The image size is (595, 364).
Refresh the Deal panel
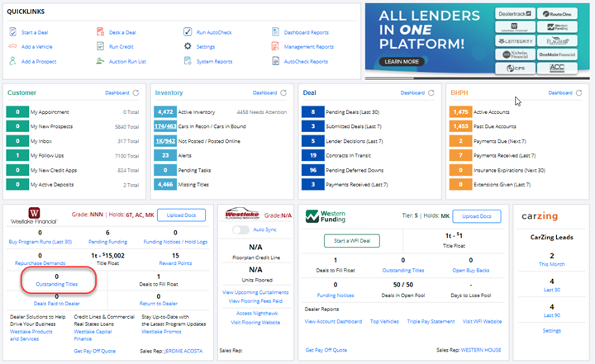pos(431,93)
